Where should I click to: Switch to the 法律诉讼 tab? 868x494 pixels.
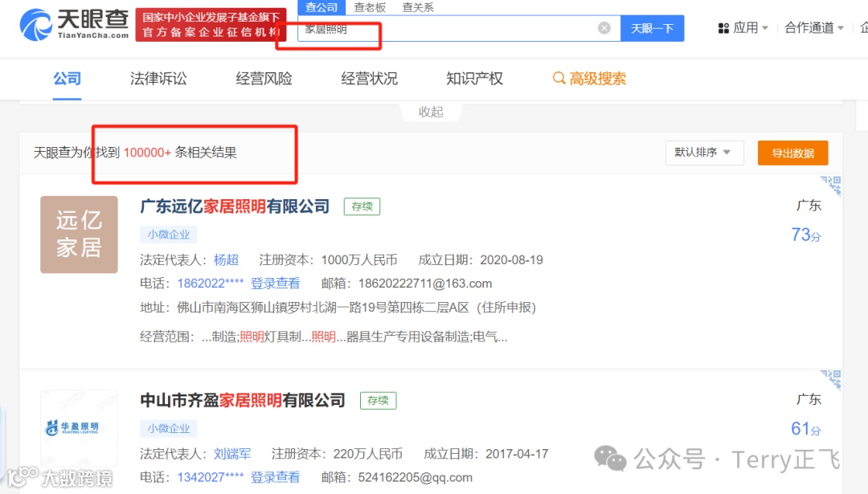tap(158, 79)
